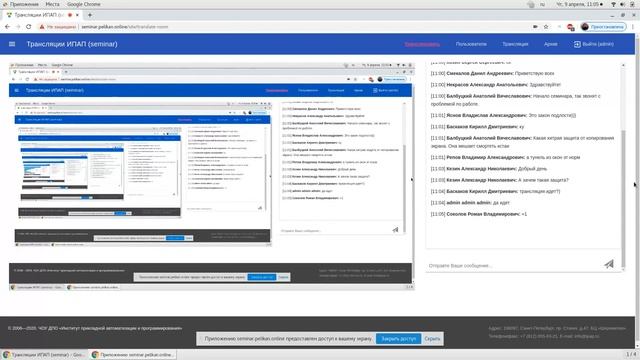Click the footer address line 'Адрес: ...'
Screen dimensions: 640x360
tap(557, 328)
